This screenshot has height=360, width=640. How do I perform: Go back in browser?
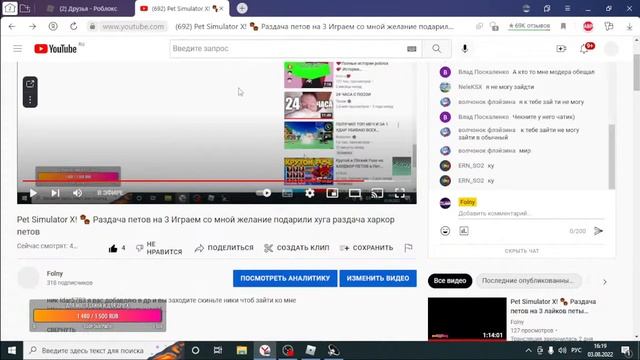12,27
